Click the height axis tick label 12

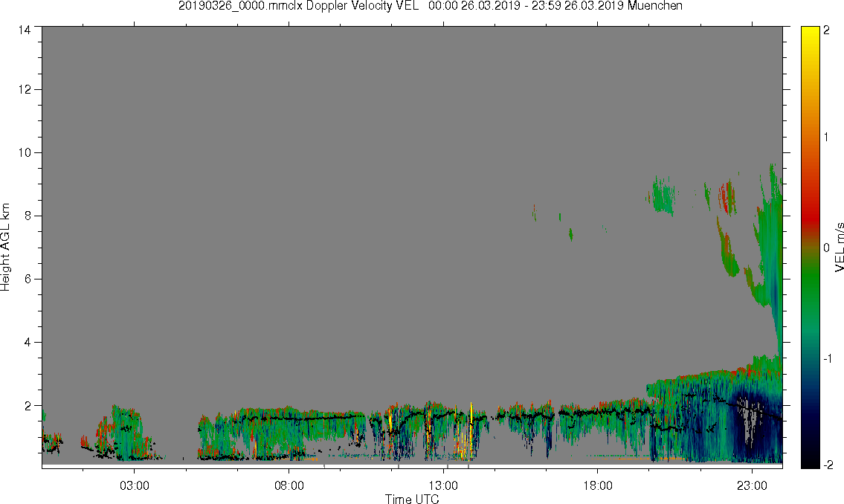point(25,89)
